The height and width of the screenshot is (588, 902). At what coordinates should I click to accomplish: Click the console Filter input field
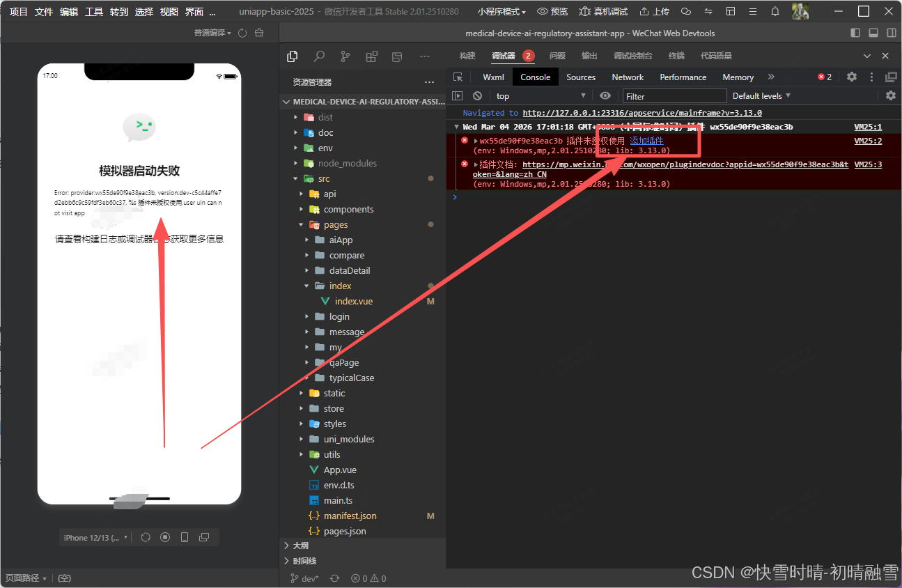(x=674, y=96)
